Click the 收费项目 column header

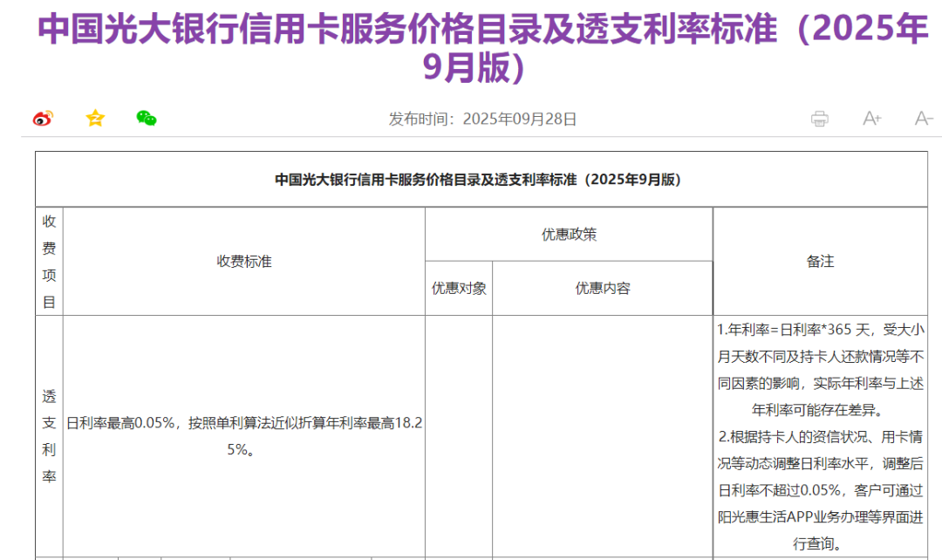point(50,262)
